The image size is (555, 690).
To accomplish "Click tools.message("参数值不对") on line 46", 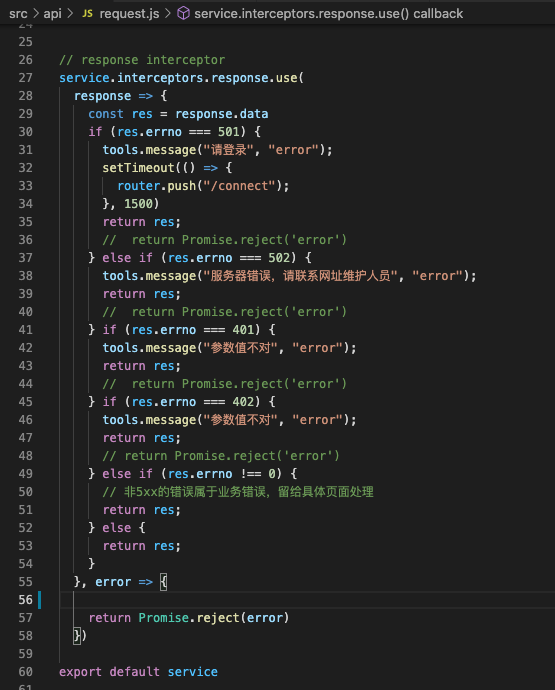I will [x=229, y=420].
